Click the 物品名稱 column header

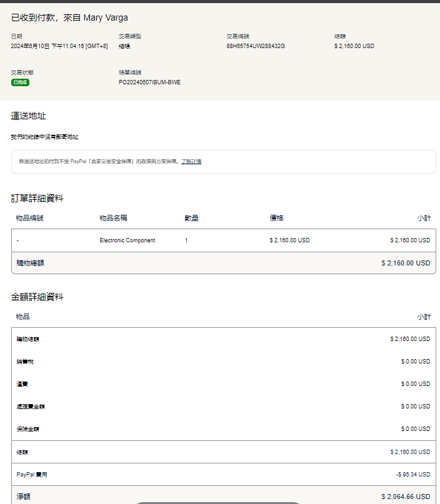pyautogui.click(x=114, y=218)
